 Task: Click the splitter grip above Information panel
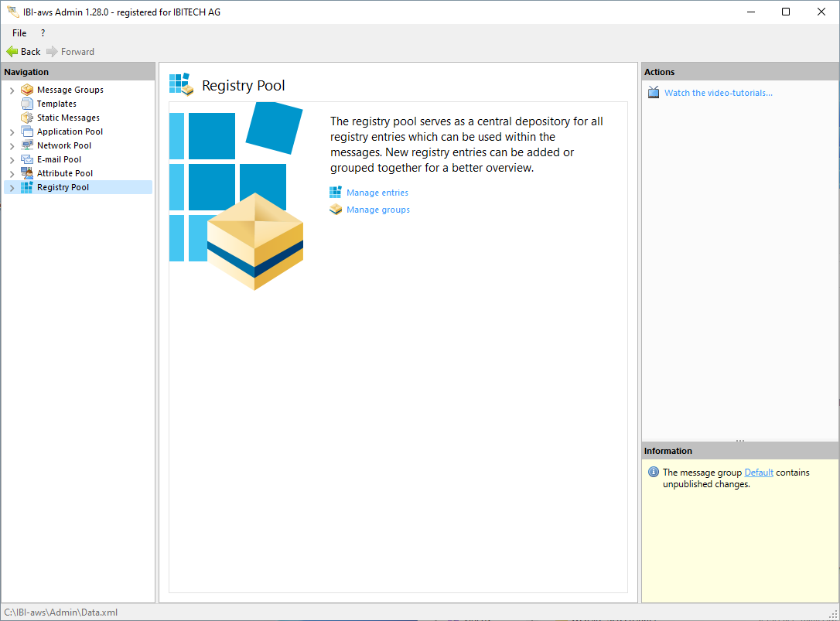[740, 441]
